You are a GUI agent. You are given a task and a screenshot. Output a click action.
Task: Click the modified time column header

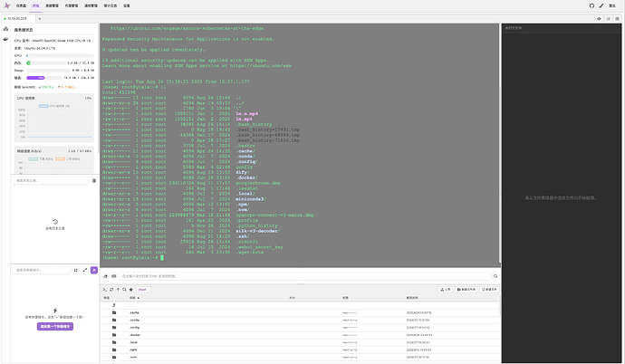(x=412, y=298)
